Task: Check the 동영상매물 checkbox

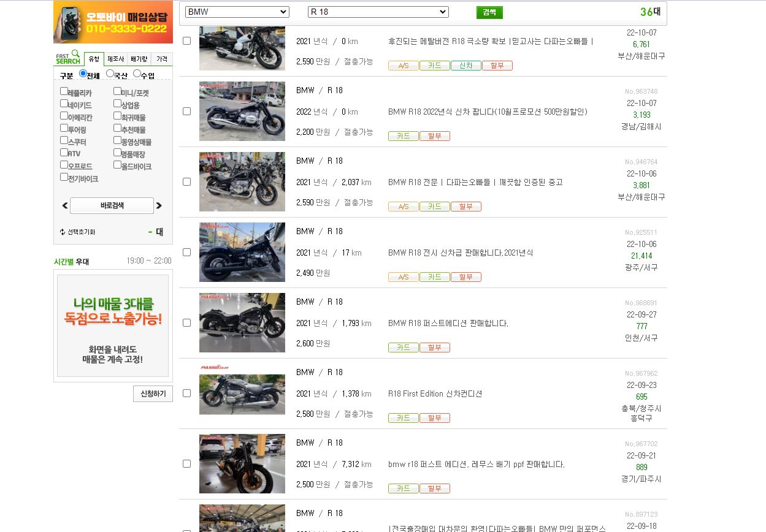Action: 117,140
